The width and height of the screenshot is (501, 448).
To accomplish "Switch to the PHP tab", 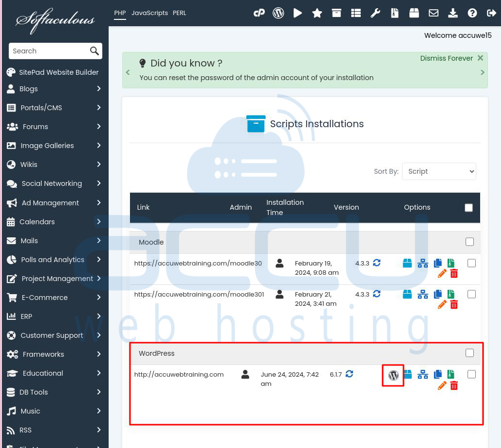I will (x=120, y=13).
